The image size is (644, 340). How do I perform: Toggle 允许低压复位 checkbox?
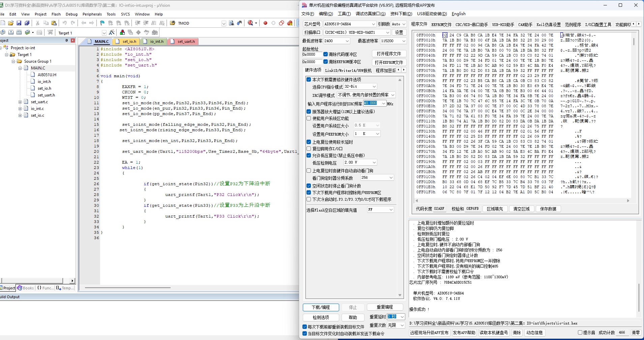pyautogui.click(x=309, y=155)
